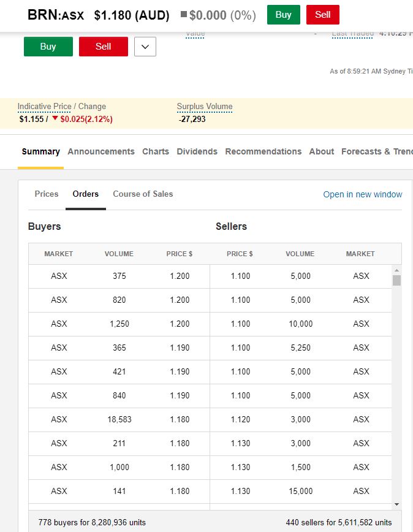The height and width of the screenshot is (532, 413).
Task: Click the sellers MARKET column header
Action: tap(360, 254)
